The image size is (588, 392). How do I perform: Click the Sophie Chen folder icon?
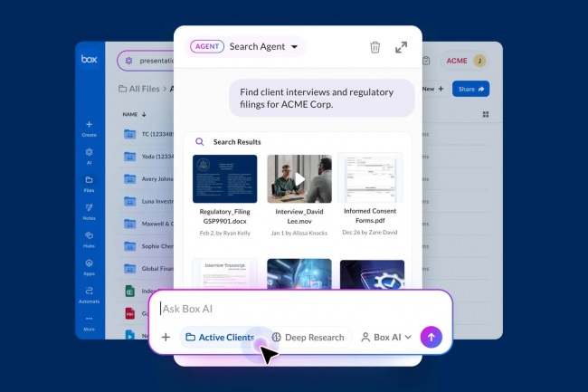pyautogui.click(x=129, y=246)
